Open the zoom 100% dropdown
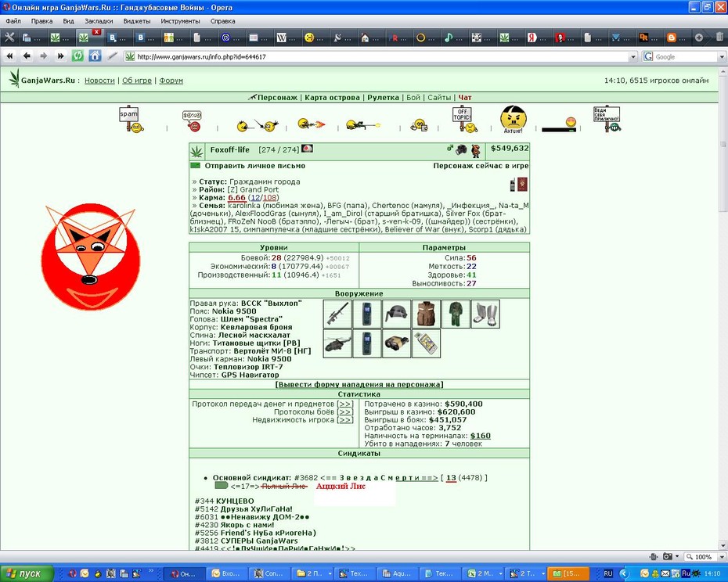Viewport: 728px width, 582px height. point(722,556)
